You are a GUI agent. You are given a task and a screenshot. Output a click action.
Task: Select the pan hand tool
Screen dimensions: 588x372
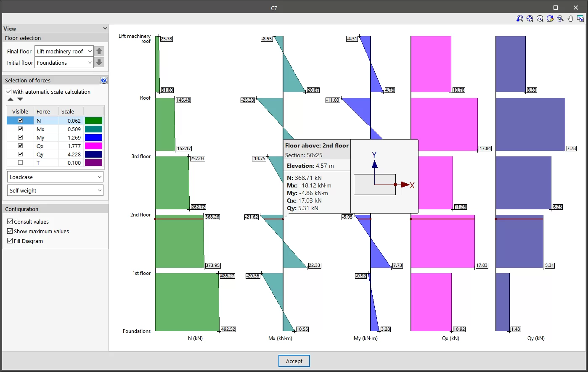(570, 18)
